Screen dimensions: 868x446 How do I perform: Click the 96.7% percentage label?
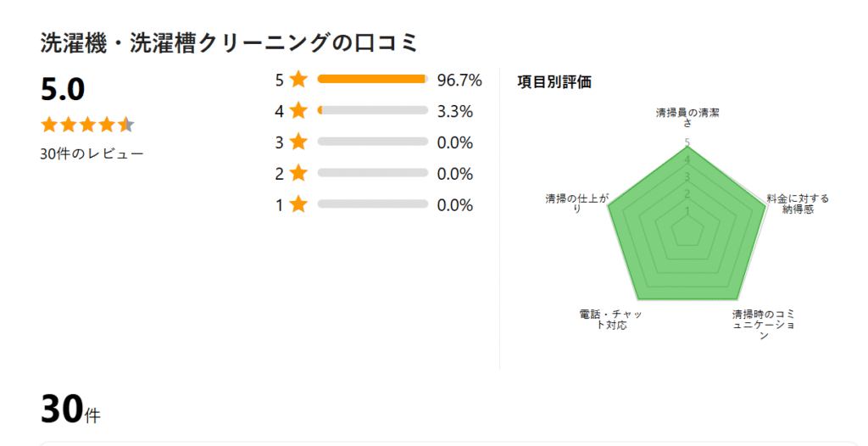point(459,81)
